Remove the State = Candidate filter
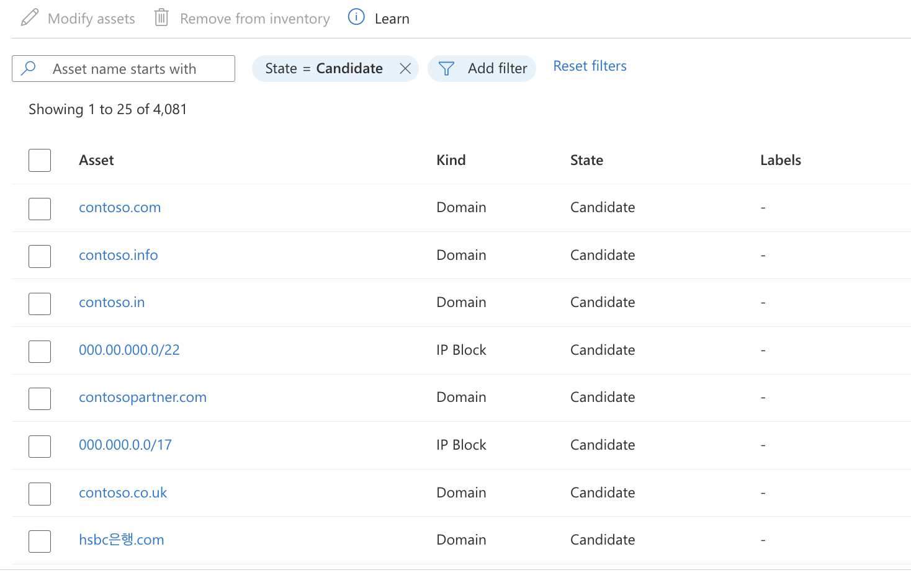 [x=405, y=69]
